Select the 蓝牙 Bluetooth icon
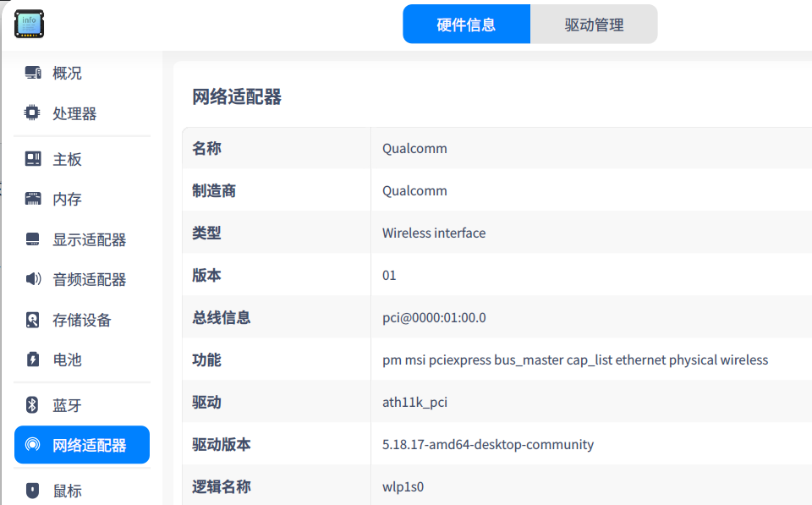 pos(32,405)
